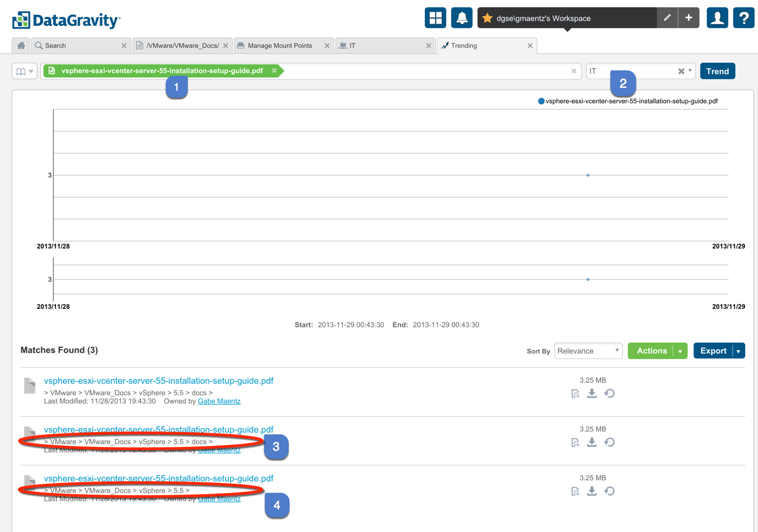The width and height of the screenshot is (758, 532).
Task: Close the IT tab
Action: point(429,46)
